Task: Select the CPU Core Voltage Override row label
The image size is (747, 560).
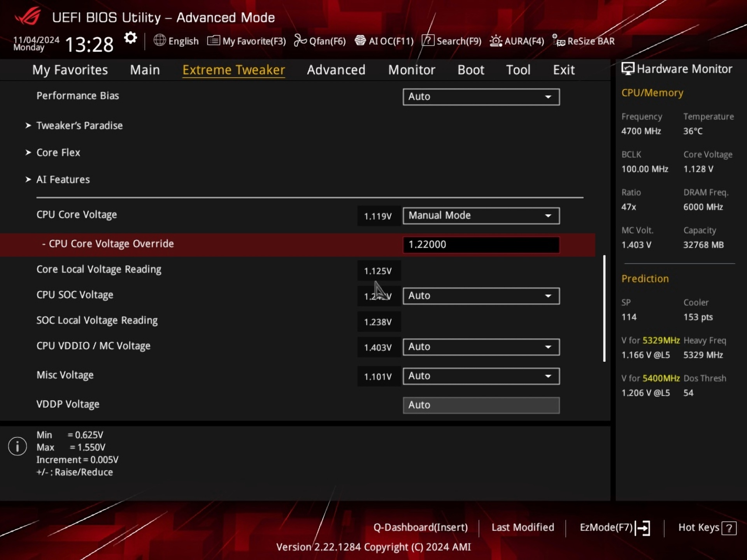Action: pos(108,244)
